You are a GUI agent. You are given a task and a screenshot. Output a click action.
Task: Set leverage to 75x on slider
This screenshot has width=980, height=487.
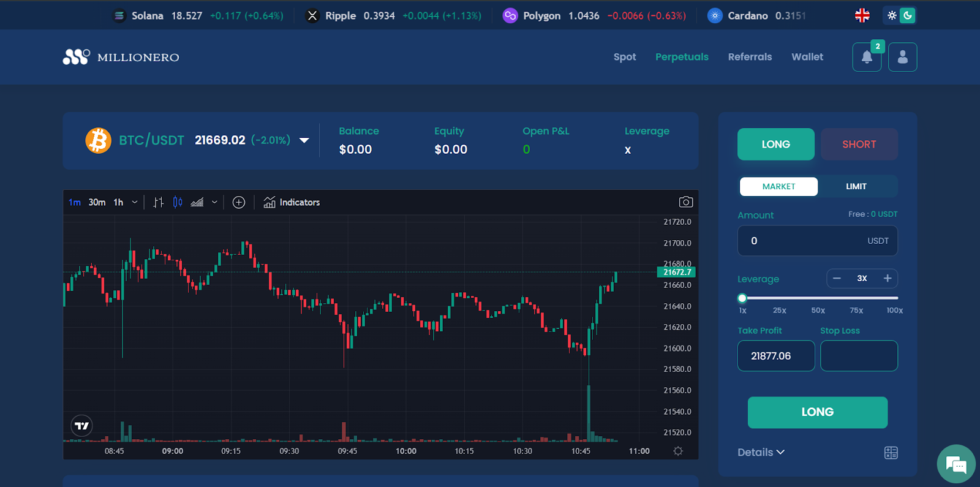pyautogui.click(x=856, y=311)
